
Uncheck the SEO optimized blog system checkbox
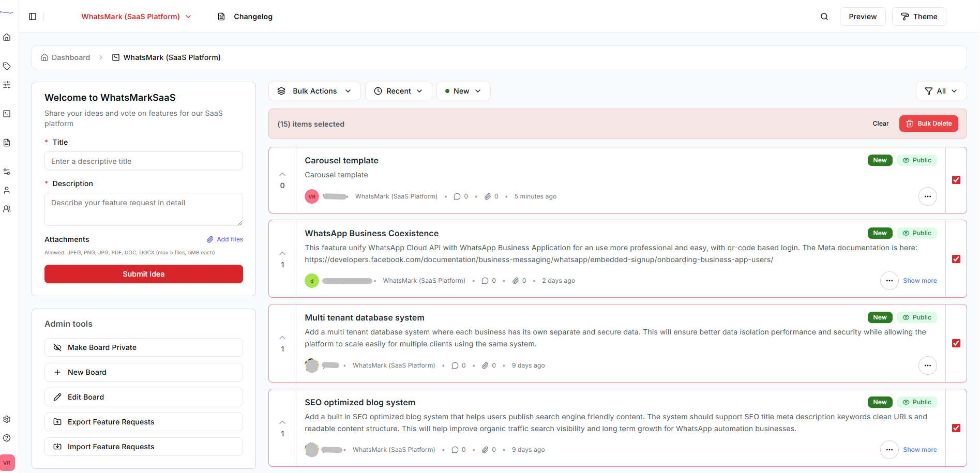(x=956, y=428)
